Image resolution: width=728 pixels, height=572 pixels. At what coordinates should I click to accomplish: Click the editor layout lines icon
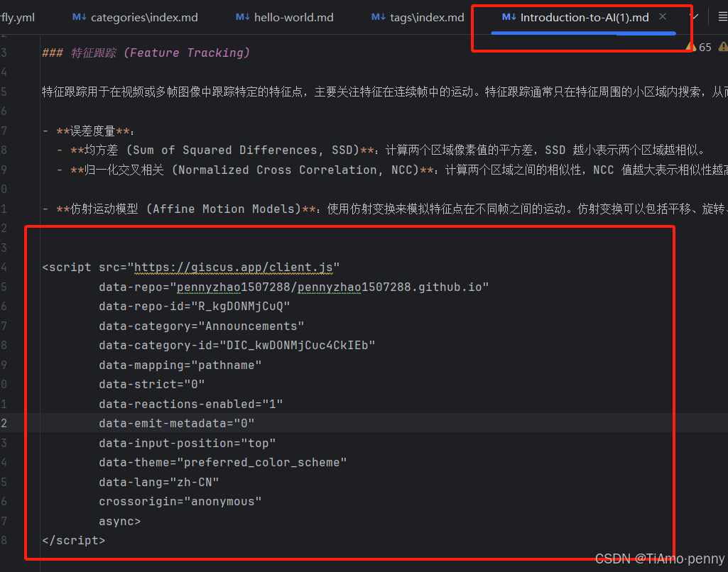click(x=722, y=17)
